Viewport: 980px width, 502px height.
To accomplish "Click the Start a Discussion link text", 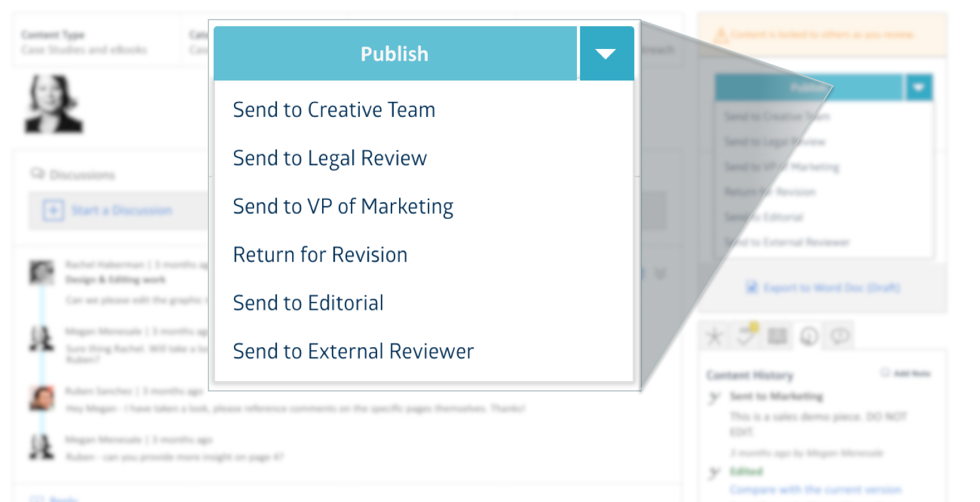I will pyautogui.click(x=122, y=210).
